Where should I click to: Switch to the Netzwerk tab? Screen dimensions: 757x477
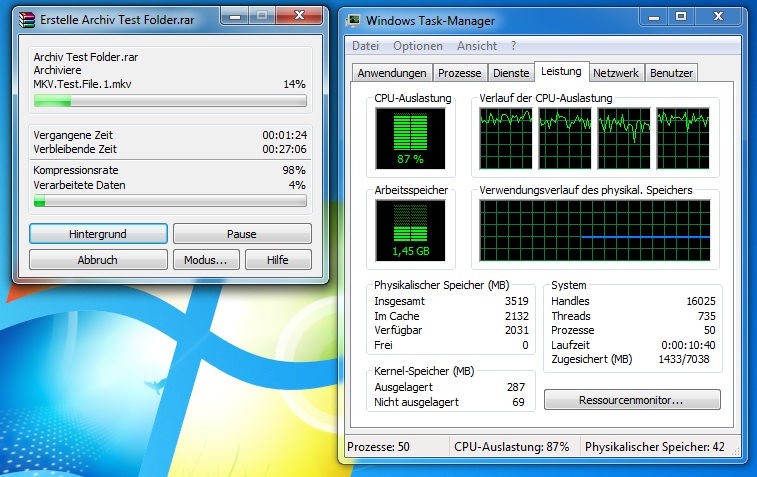click(616, 73)
